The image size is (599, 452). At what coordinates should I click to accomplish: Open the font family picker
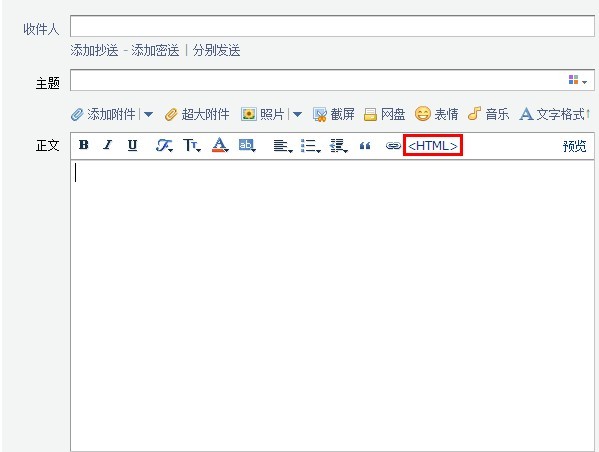pyautogui.click(x=164, y=146)
